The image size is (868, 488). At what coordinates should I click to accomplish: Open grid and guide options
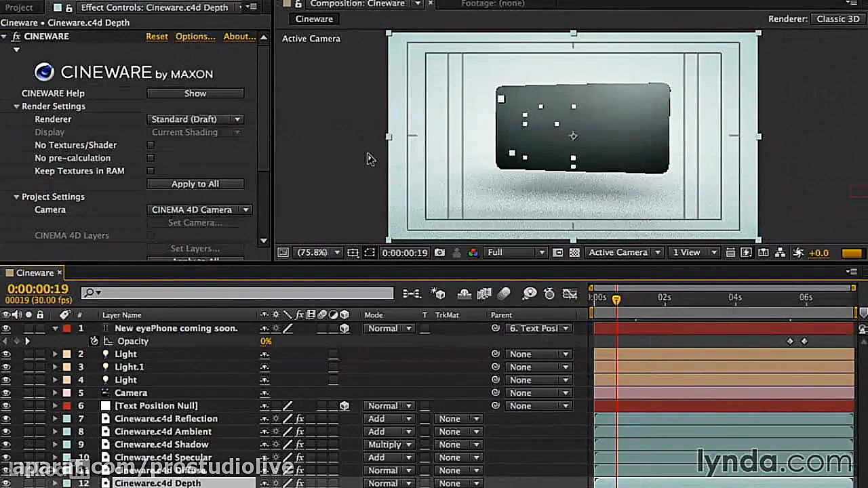coord(353,252)
